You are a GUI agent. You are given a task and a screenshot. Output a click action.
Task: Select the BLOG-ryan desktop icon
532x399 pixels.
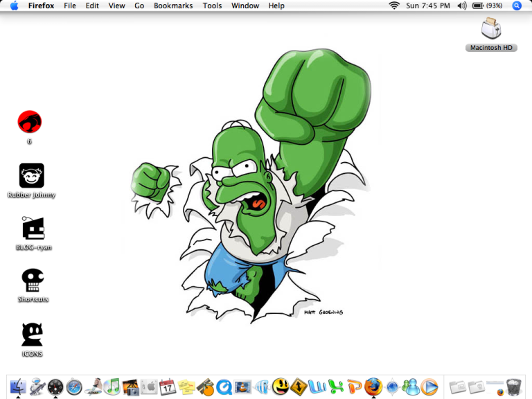tap(33, 228)
